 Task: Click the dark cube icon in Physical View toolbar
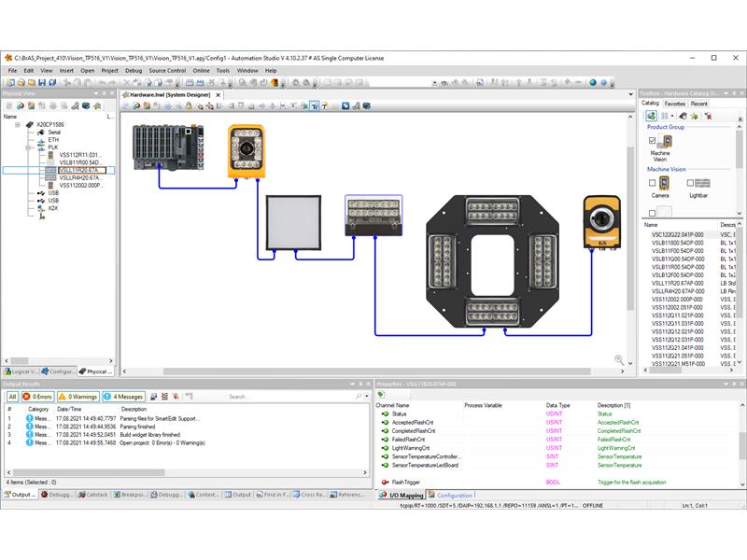(x=86, y=105)
